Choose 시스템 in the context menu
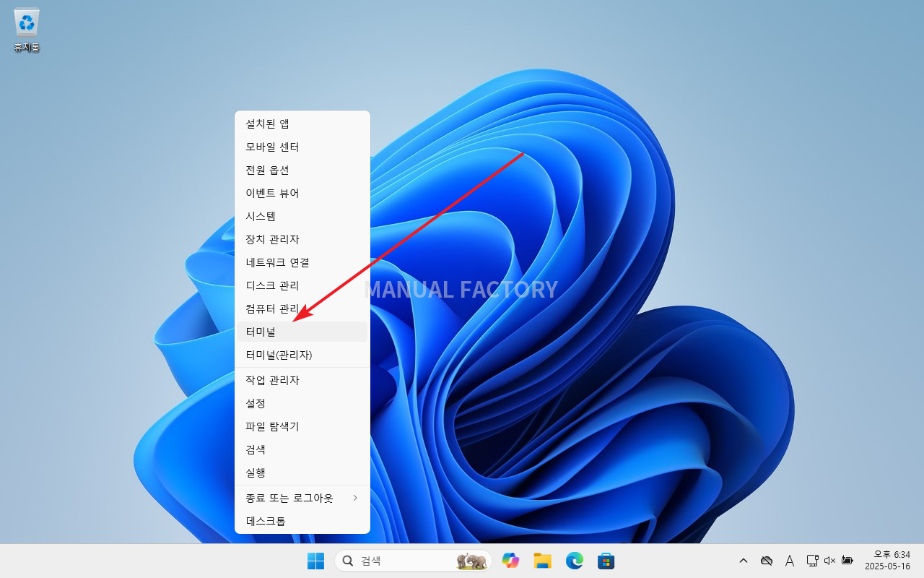The image size is (924, 578). tap(302, 217)
